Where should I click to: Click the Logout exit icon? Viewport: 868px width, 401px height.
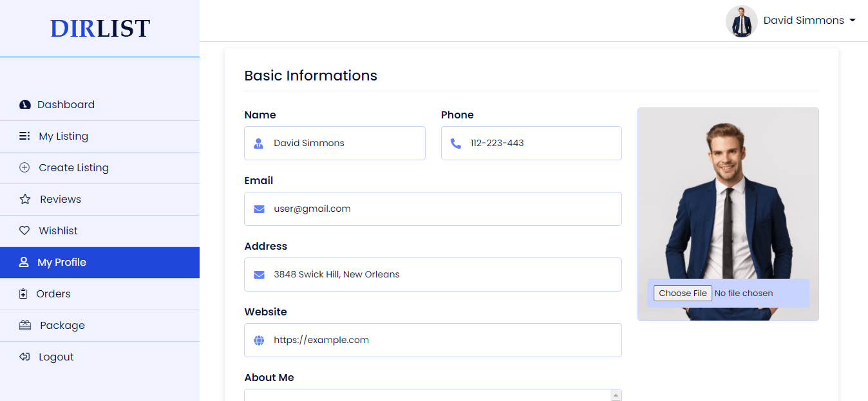tap(24, 357)
